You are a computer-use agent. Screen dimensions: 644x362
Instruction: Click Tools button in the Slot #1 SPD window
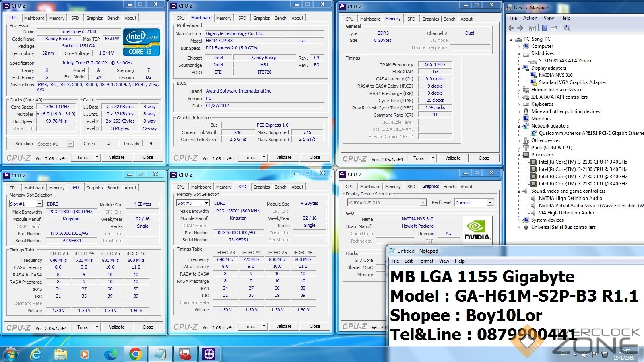point(83,327)
